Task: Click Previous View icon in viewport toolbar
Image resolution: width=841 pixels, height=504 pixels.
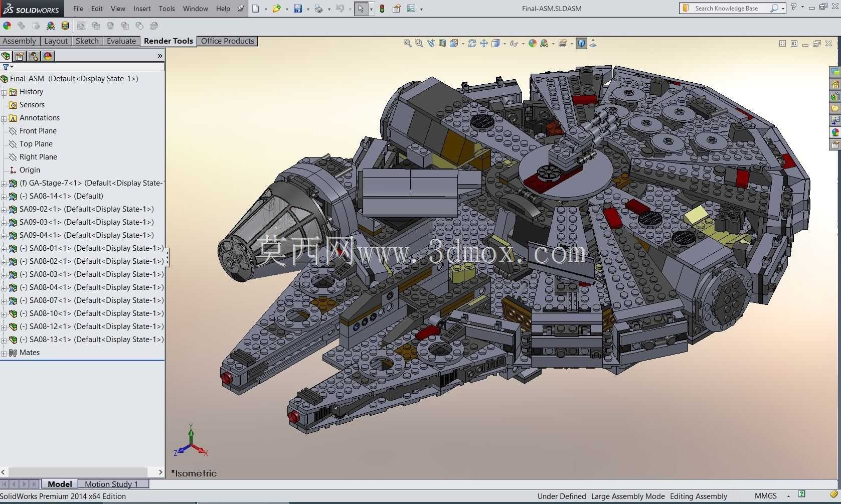Action: coord(431,44)
